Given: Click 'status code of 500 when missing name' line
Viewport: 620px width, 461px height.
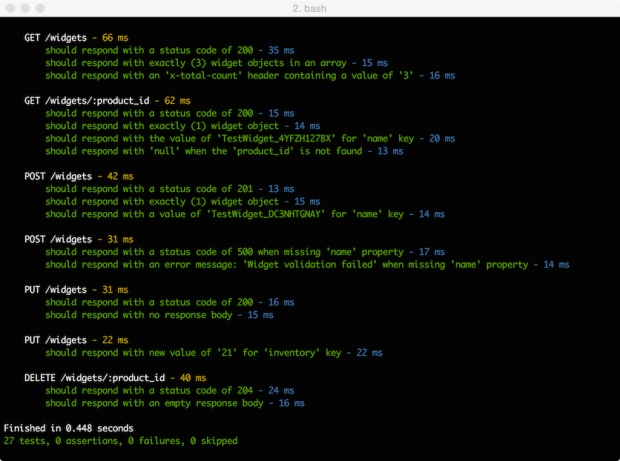Looking at the screenshot, I should click(x=245, y=252).
